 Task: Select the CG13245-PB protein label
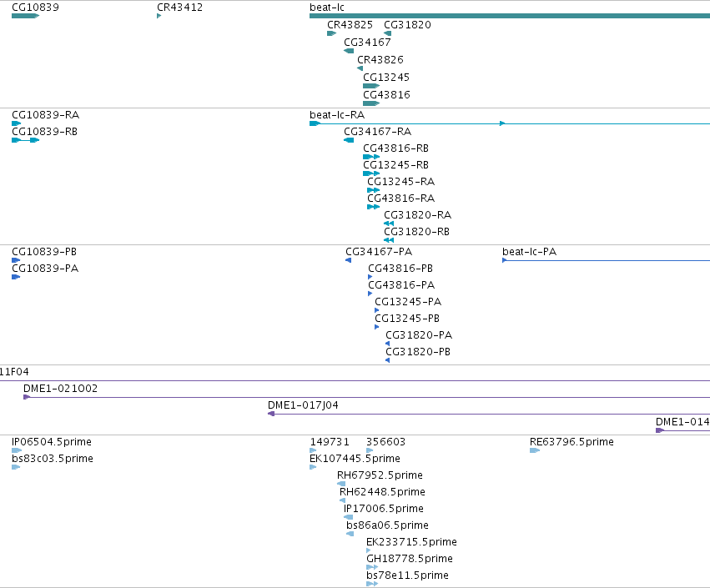click(x=407, y=319)
